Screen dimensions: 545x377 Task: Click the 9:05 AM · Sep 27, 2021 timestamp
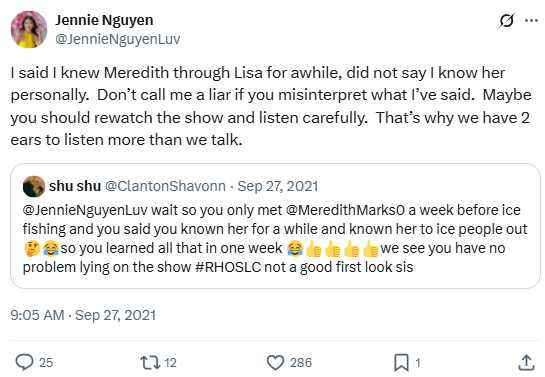tap(83, 315)
